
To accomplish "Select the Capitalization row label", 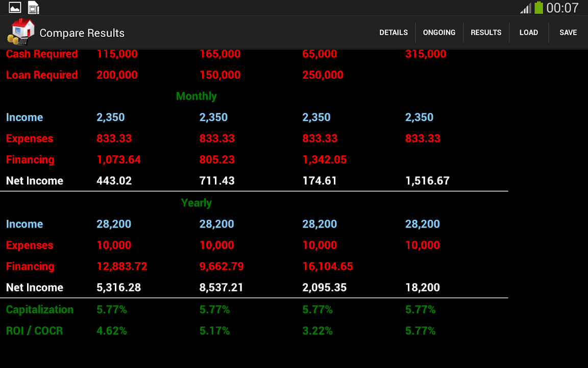I will click(x=40, y=310).
